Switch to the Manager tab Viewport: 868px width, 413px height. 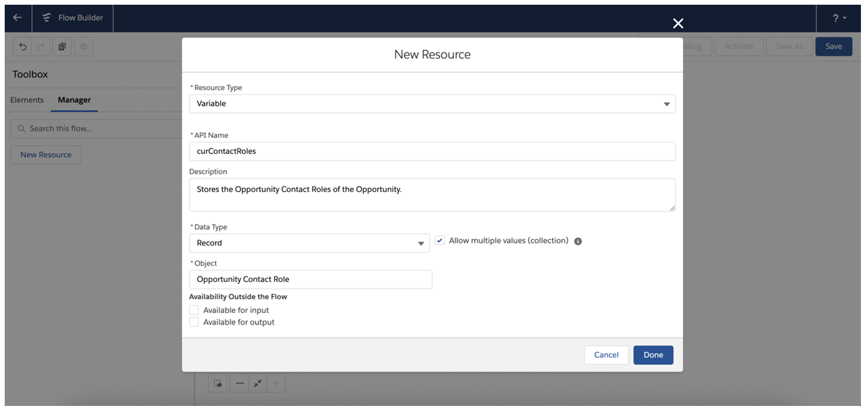74,100
